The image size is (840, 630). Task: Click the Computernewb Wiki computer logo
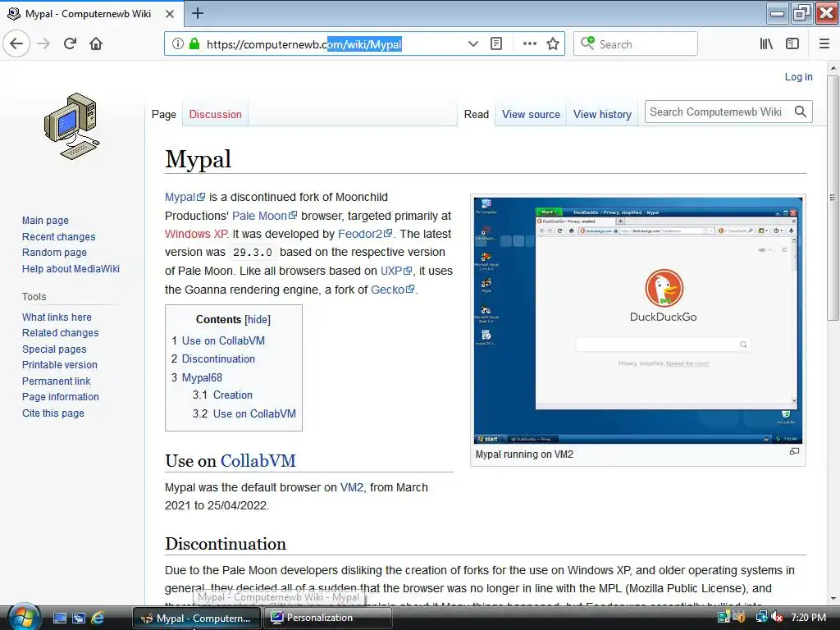click(x=72, y=126)
